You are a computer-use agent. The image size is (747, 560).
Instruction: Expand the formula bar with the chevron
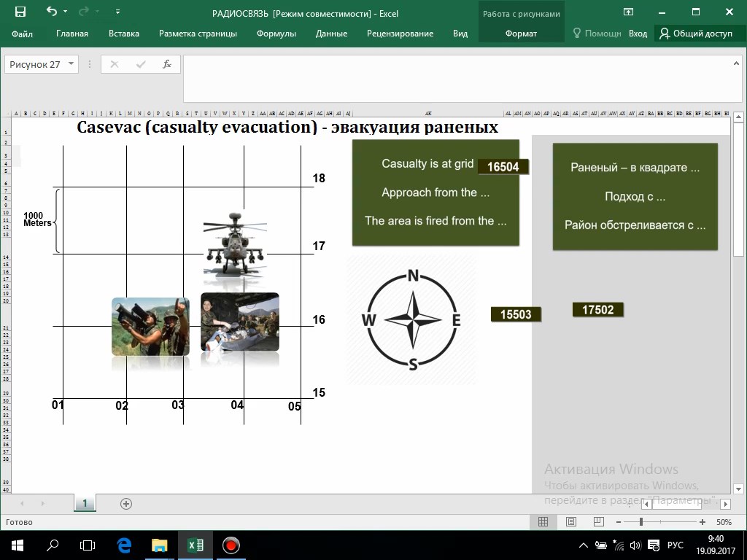click(x=736, y=63)
